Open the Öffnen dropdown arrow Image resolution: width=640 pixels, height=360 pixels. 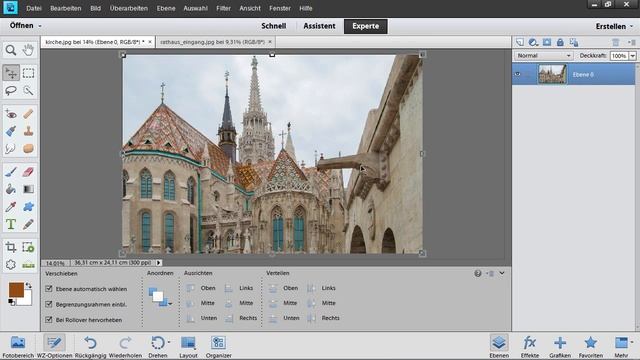pos(40,26)
